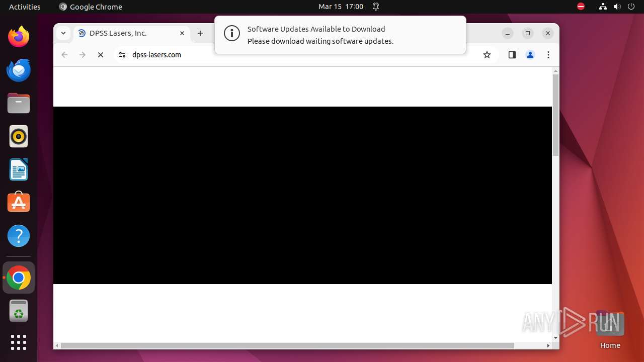
Task: Click the vertical scrollbar thumb
Action: tap(555, 115)
